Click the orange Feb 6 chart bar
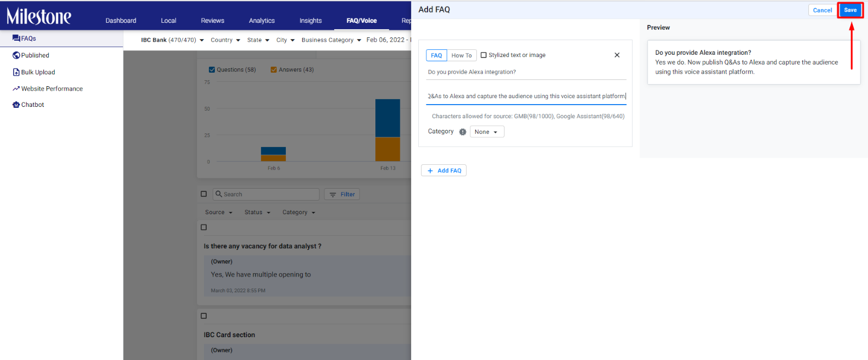Screen dimensions: 868x360 273,158
